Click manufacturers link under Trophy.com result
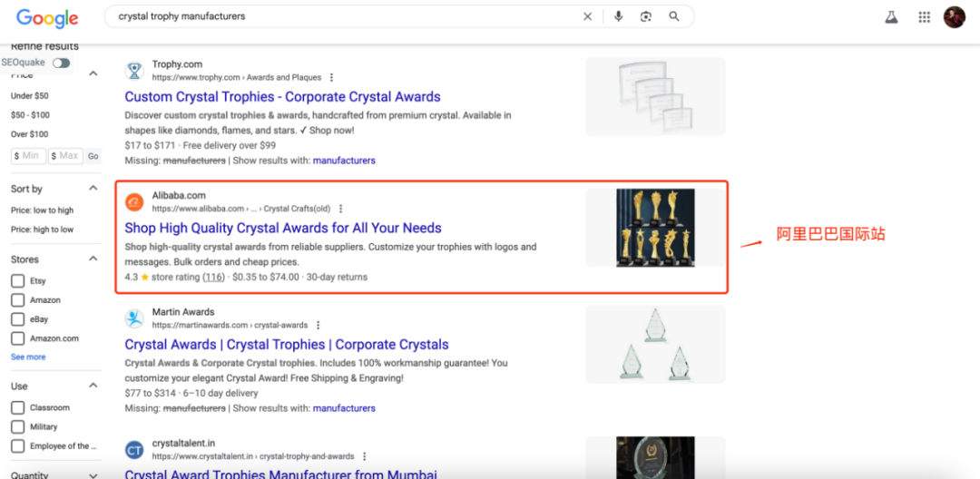Image resolution: width=980 pixels, height=479 pixels. [344, 161]
